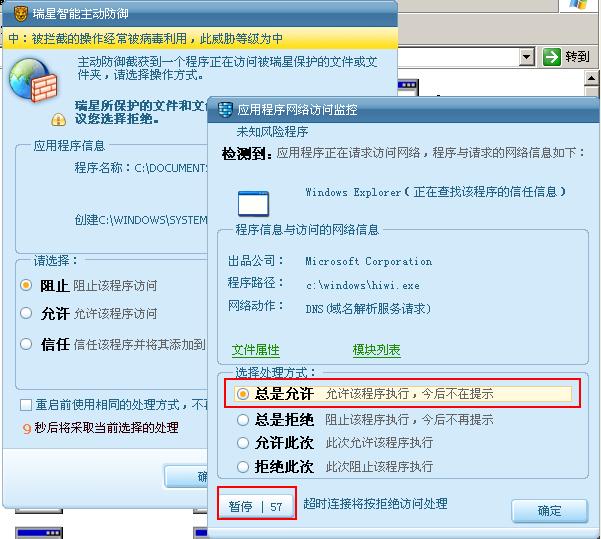Select the 总是允许 radio option
This screenshot has height=539, width=601.
(243, 394)
